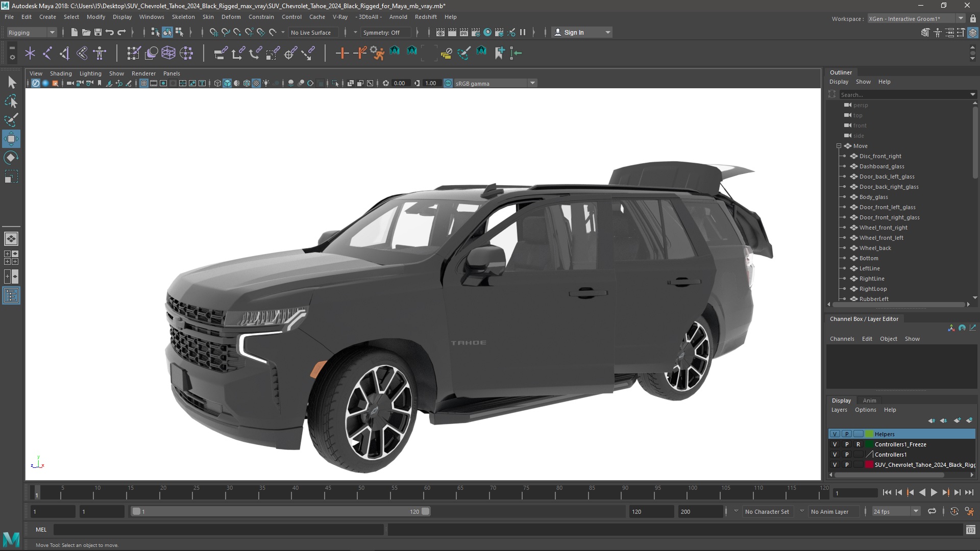Click the Set Key plus icon

tap(342, 53)
